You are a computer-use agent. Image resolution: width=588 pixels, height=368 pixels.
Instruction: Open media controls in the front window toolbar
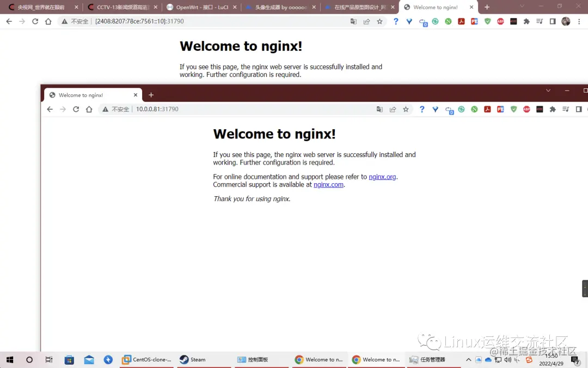[566, 109]
